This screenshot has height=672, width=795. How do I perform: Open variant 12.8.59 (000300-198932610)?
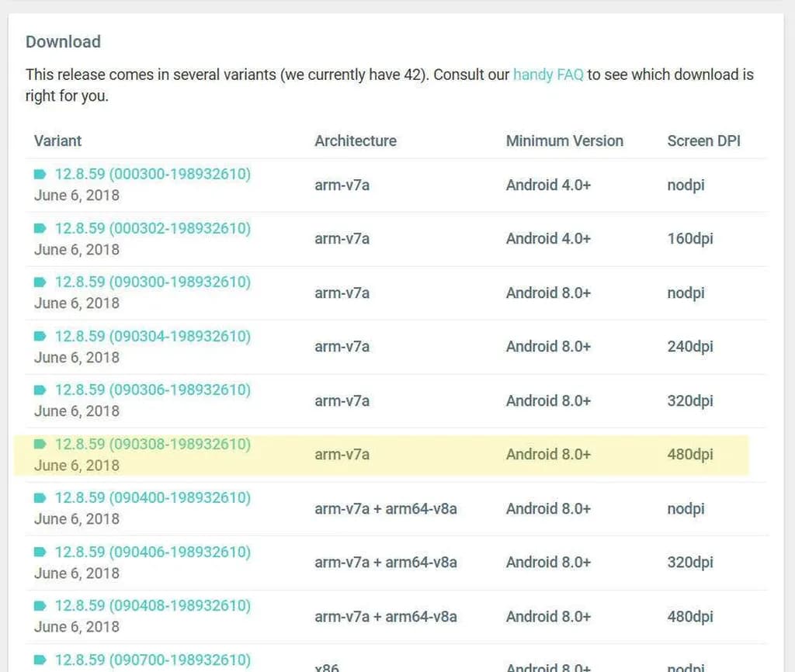pyautogui.click(x=152, y=175)
